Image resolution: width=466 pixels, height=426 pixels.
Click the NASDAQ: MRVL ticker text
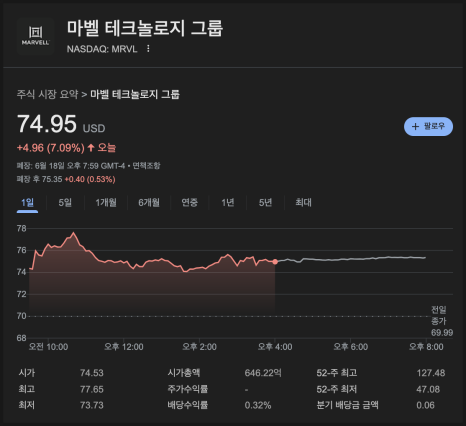pyautogui.click(x=102, y=49)
